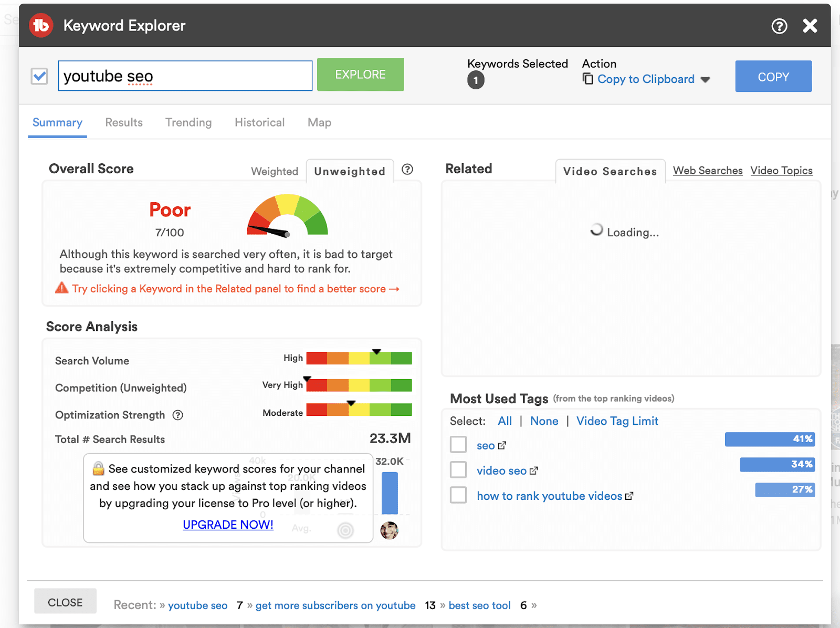Open external link icon next to seo tag
The image size is (840, 628).
point(502,445)
